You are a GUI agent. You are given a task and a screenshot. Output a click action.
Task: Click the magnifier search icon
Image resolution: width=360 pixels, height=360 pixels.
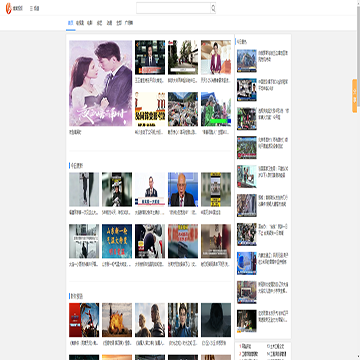pos(213,8)
